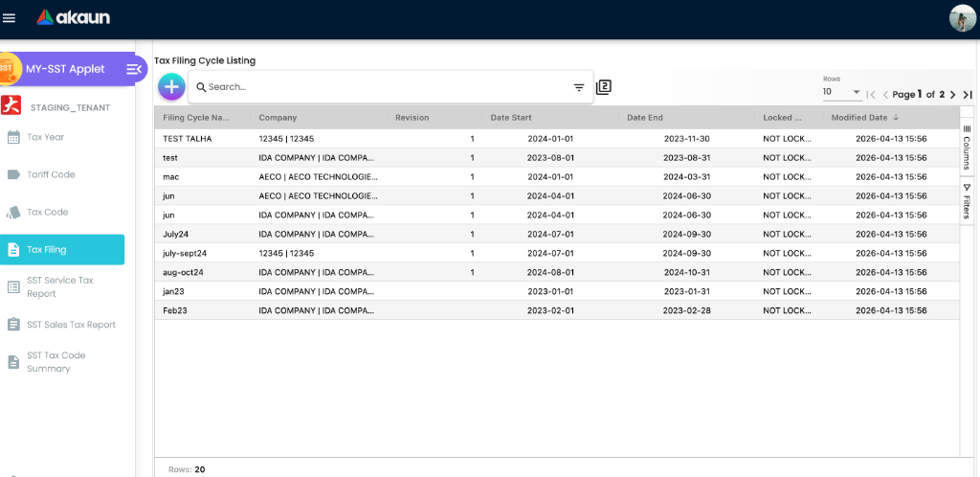
Task: Go to the next page
Action: [952, 95]
